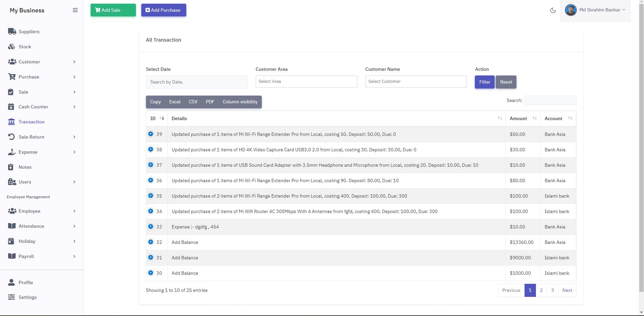This screenshot has height=316, width=644.
Task: Click the Stock boxes icon
Action: click(x=11, y=47)
